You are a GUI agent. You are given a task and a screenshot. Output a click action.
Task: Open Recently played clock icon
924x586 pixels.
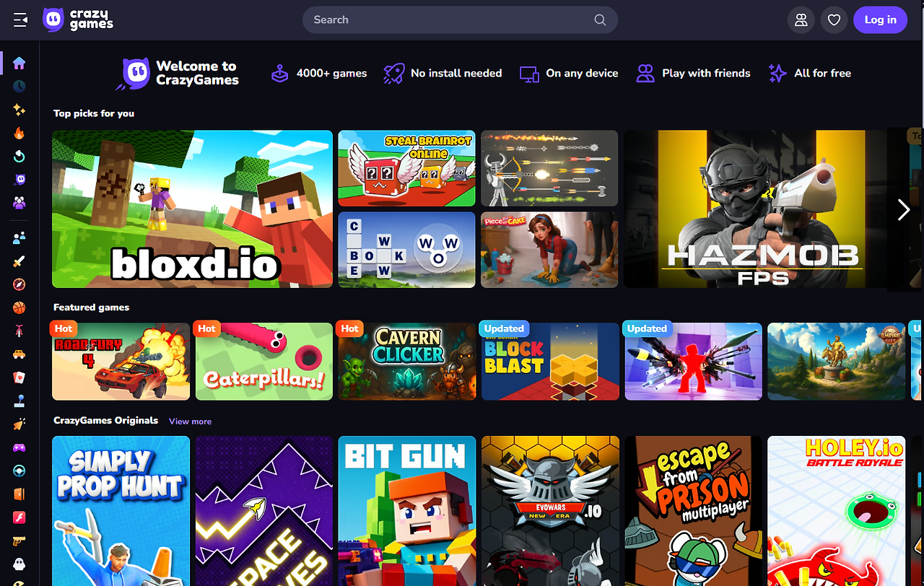(x=19, y=86)
